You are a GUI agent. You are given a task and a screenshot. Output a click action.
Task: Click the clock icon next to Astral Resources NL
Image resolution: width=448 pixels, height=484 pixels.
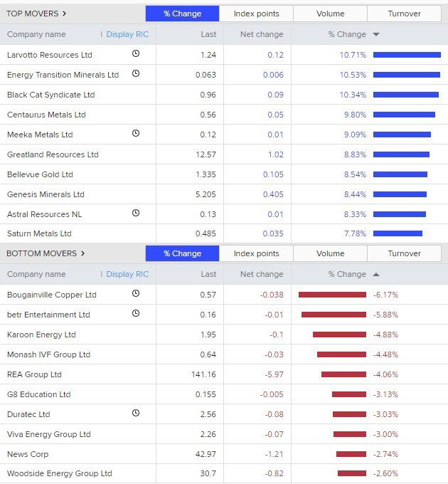[136, 213]
